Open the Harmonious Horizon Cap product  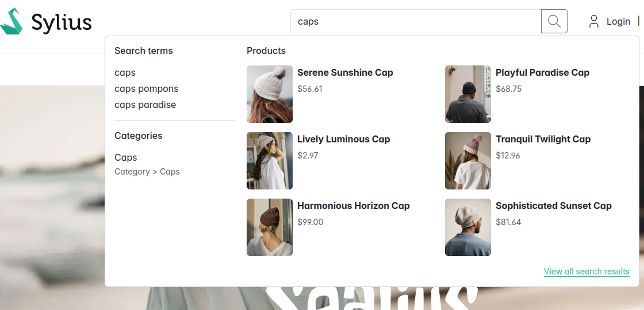tap(353, 206)
